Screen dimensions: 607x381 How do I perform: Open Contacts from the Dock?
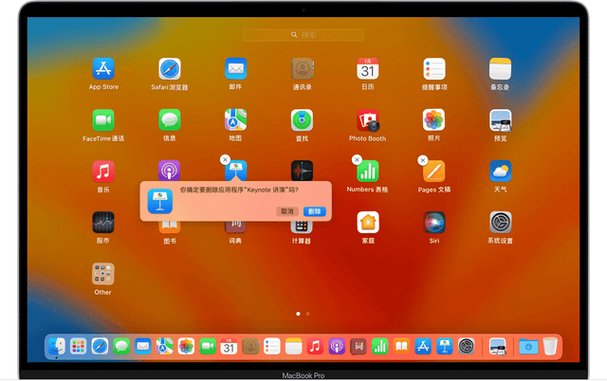coord(251,346)
